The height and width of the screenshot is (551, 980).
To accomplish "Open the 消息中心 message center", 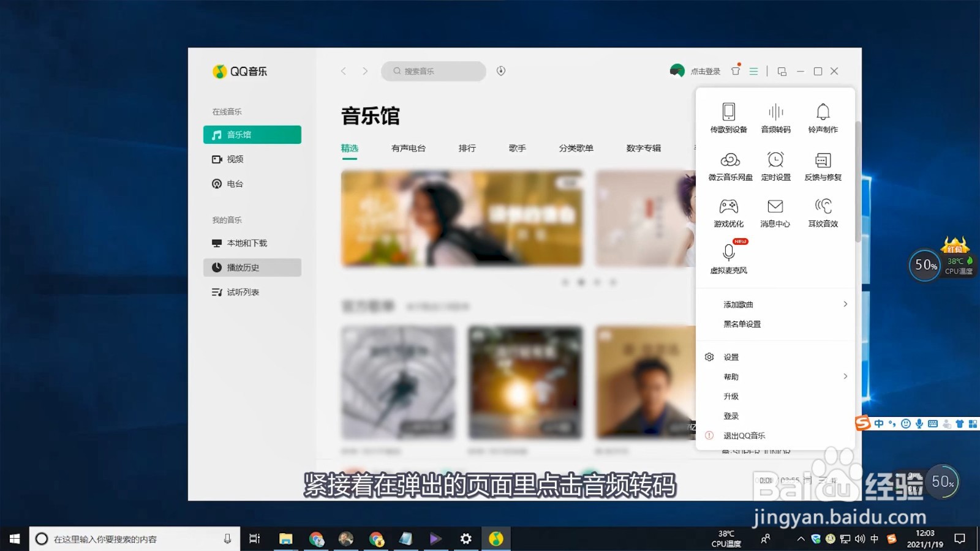I will coord(775,212).
